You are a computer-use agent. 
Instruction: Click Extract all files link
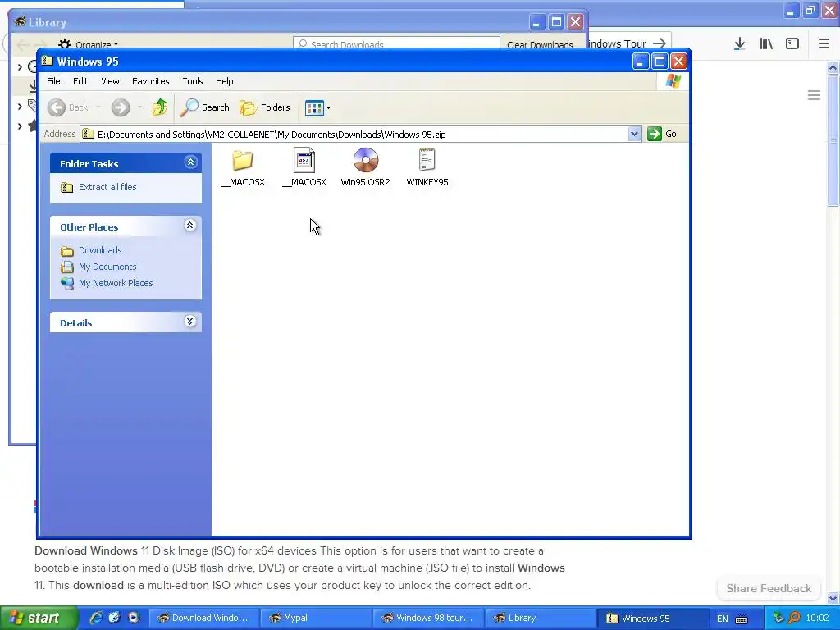(107, 187)
